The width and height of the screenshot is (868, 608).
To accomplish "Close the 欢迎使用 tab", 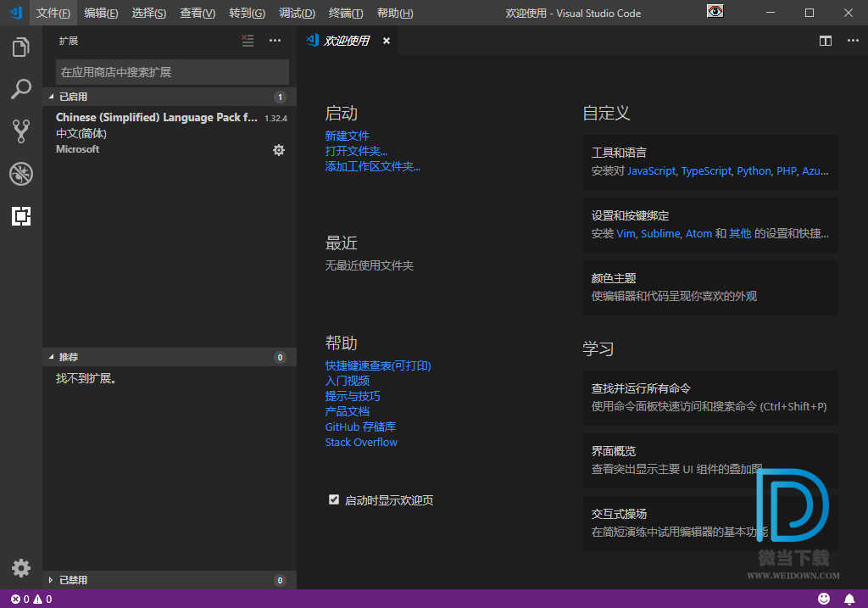I will pos(387,41).
